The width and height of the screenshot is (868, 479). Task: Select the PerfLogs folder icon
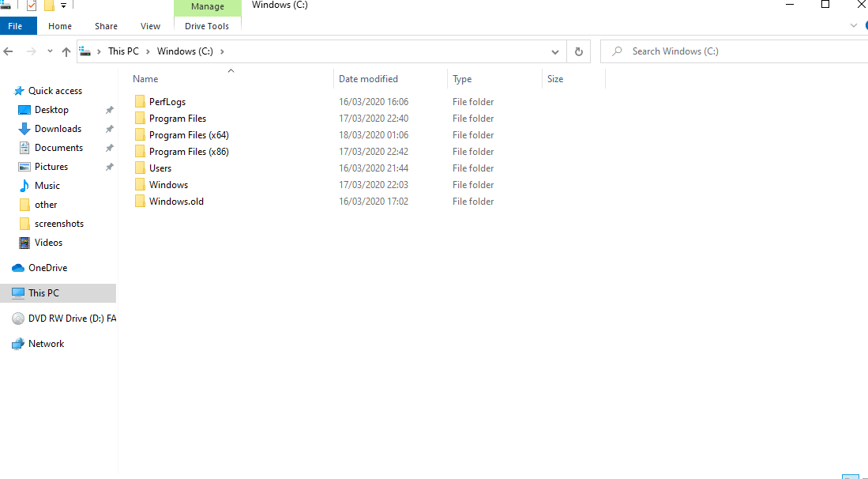[140, 101]
